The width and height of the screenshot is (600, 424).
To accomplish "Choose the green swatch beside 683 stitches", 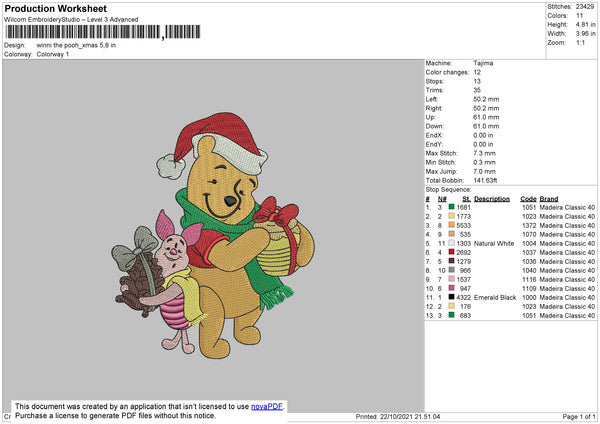I will click(x=452, y=315).
